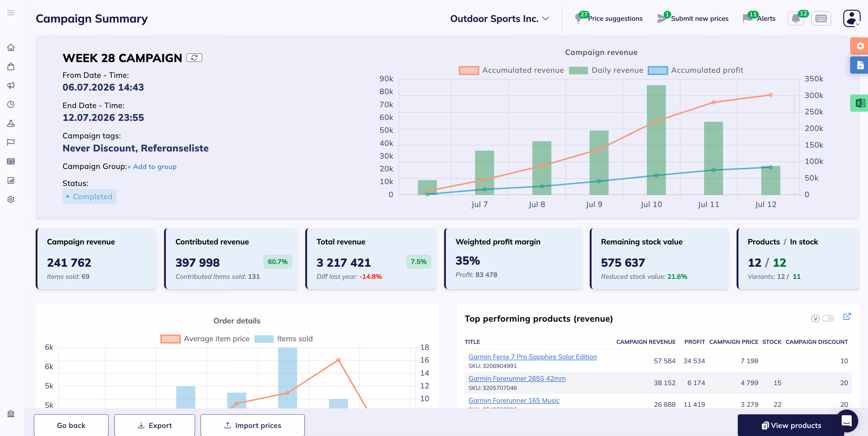
Task: Open the settings gear sidebar icon
Action: (11, 199)
